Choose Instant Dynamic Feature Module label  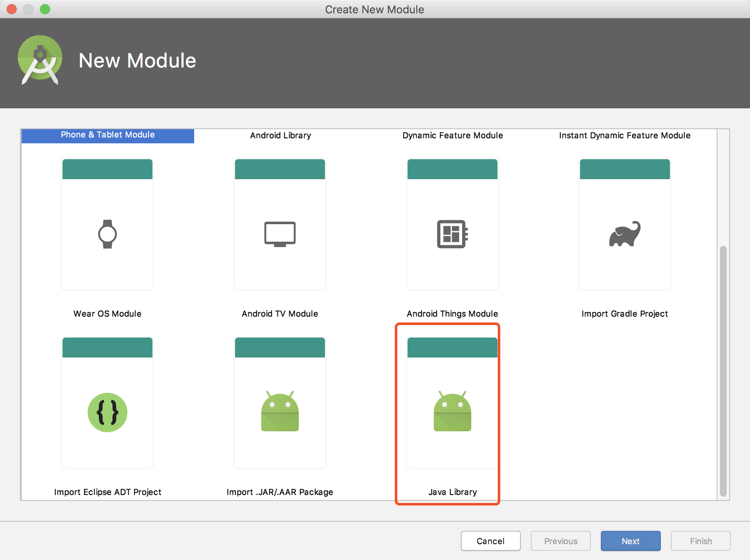(x=625, y=135)
